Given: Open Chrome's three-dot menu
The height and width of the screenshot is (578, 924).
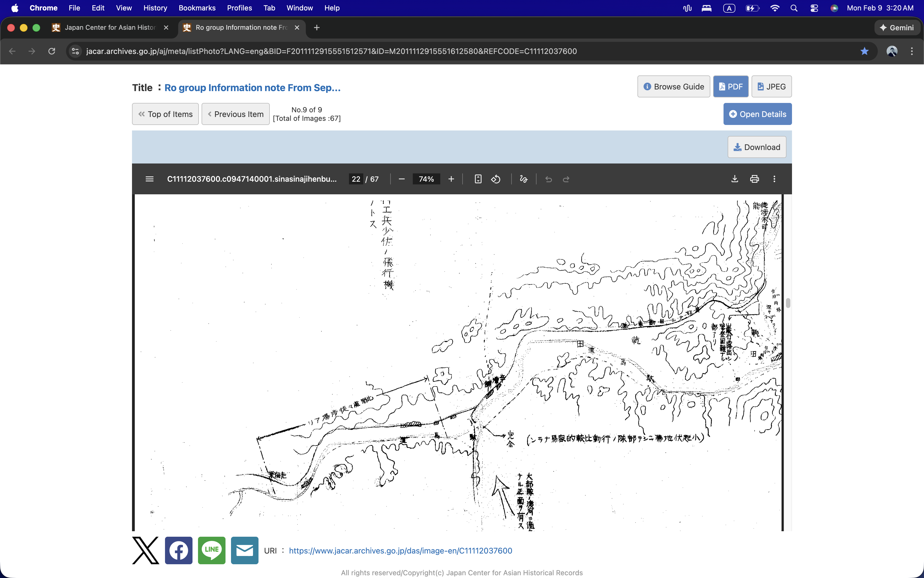Looking at the screenshot, I should click(x=912, y=51).
